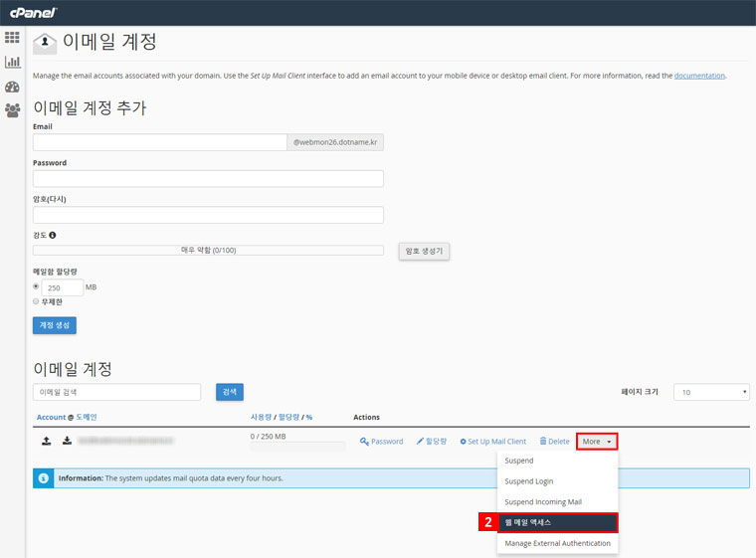Screen dimensions: 756x558
Task: Click the upload arrow icon beside account
Action: click(x=46, y=441)
